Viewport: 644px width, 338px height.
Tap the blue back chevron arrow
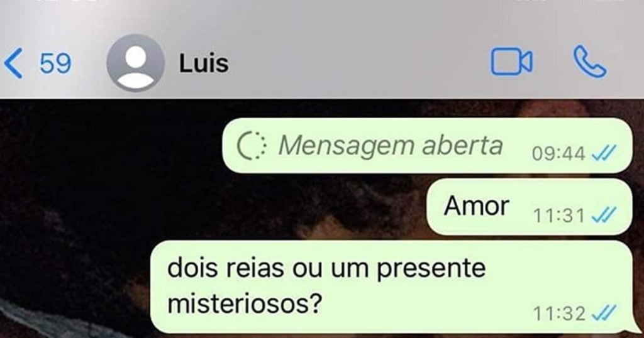[x=13, y=63]
